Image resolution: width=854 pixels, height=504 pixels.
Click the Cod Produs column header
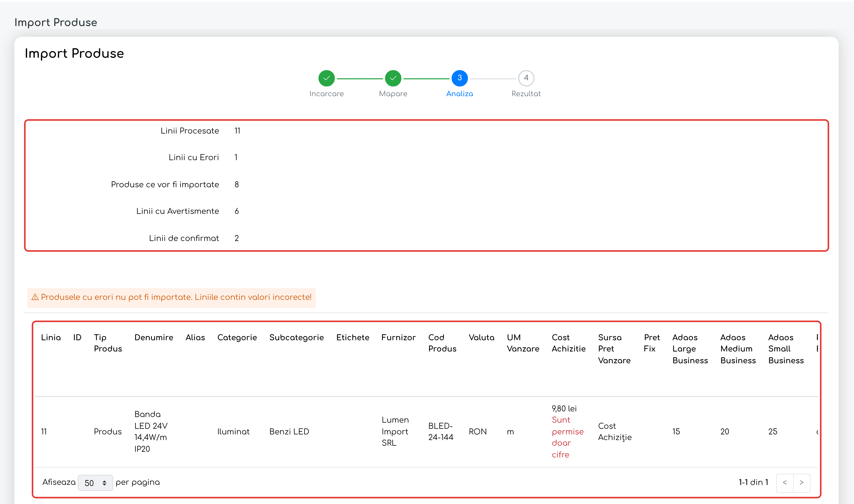pos(442,343)
